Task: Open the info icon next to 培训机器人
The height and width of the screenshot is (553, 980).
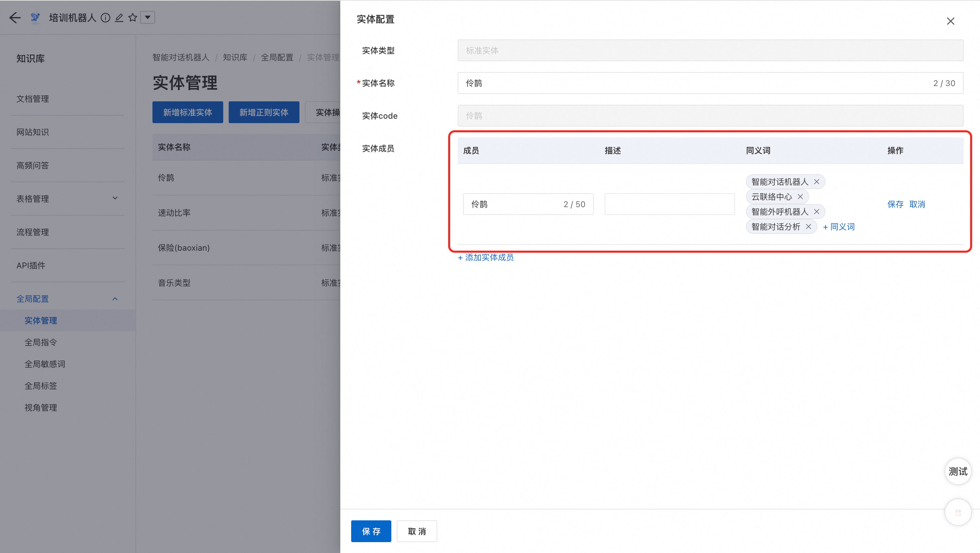Action: click(105, 17)
